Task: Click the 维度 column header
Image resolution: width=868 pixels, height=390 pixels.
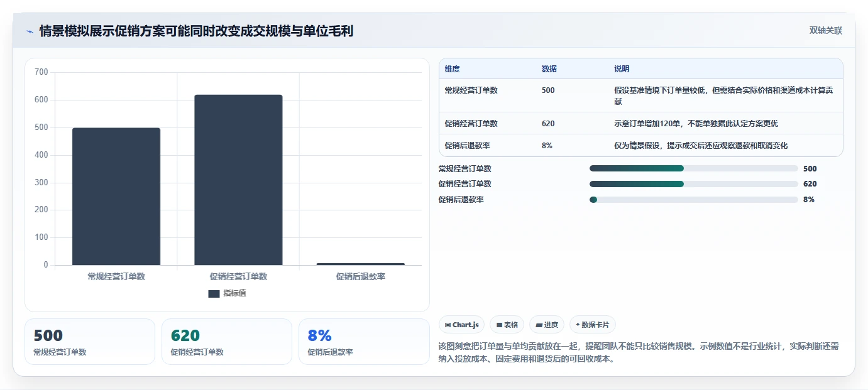Action: [452, 69]
